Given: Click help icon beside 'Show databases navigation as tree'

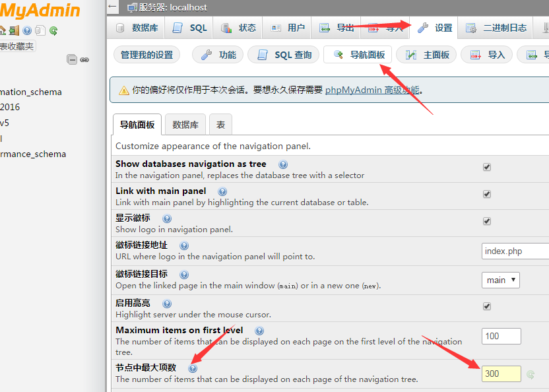Looking at the screenshot, I should tap(283, 164).
